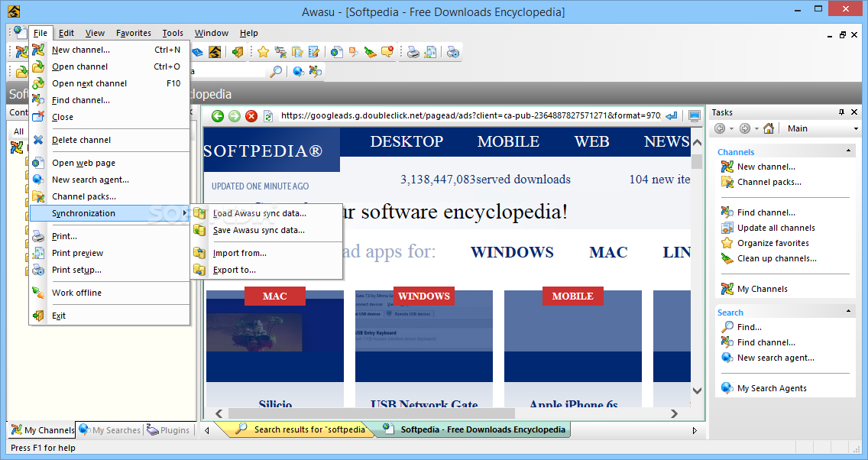Click the web page vertical scrollbar down arrow
The width and height of the screenshot is (868, 460).
[697, 390]
